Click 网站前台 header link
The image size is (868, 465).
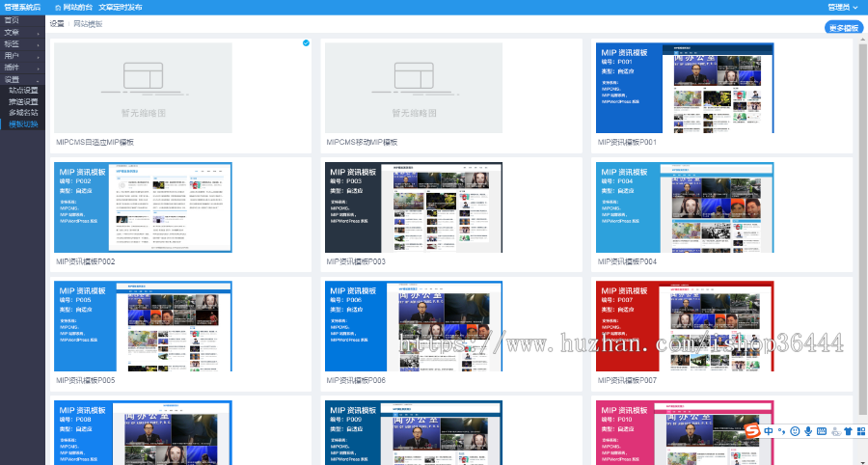(78, 7)
